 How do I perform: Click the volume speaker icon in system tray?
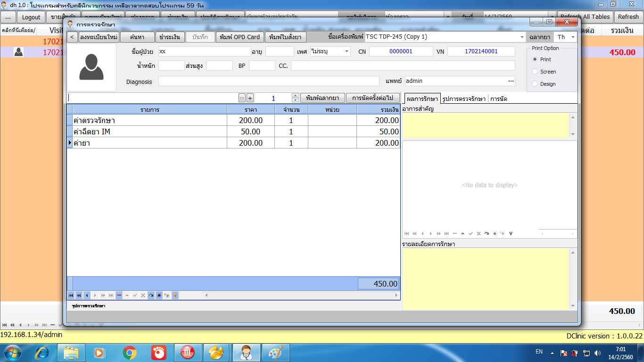[x=598, y=353]
